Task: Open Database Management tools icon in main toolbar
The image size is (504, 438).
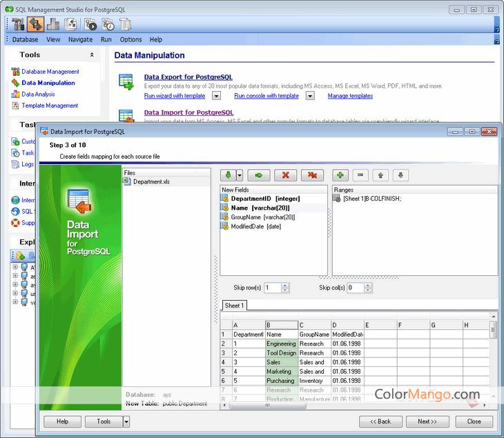Action: point(18,24)
